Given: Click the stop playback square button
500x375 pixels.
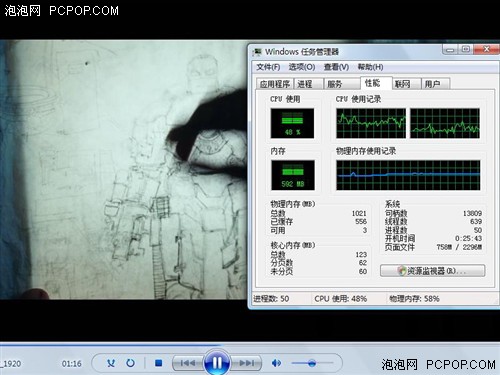Looking at the screenshot, I should pos(159,363).
